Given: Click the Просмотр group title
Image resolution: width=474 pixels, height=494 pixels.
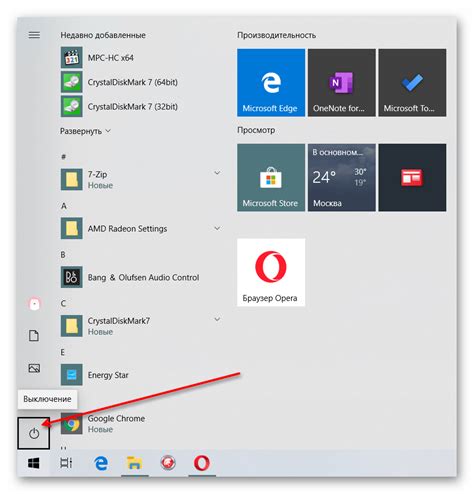Looking at the screenshot, I should [256, 130].
